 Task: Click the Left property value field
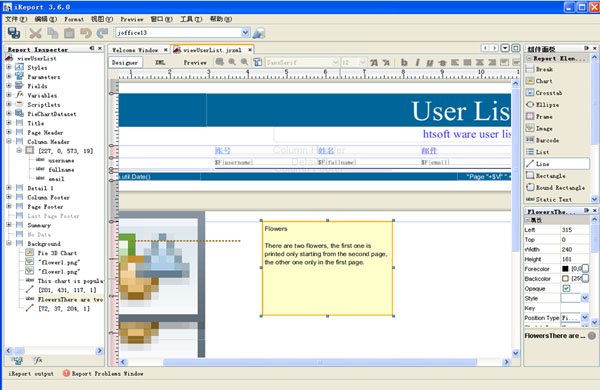tap(575, 230)
